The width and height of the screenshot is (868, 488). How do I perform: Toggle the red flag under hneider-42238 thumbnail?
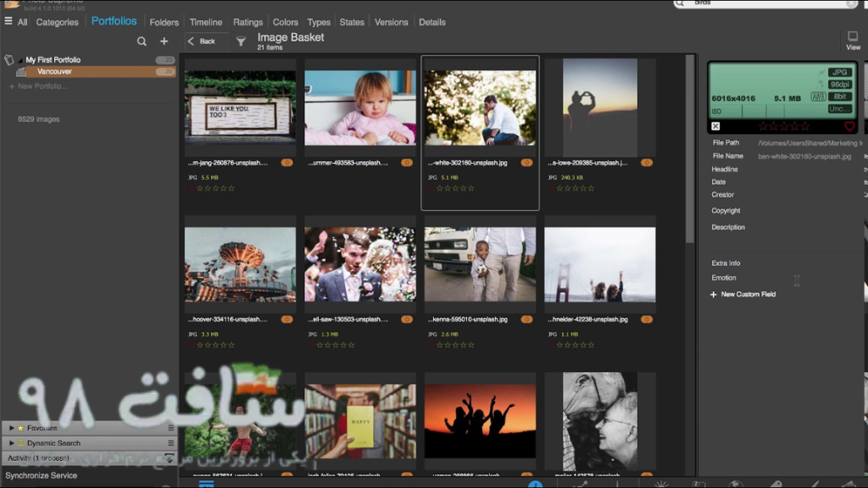(551, 346)
